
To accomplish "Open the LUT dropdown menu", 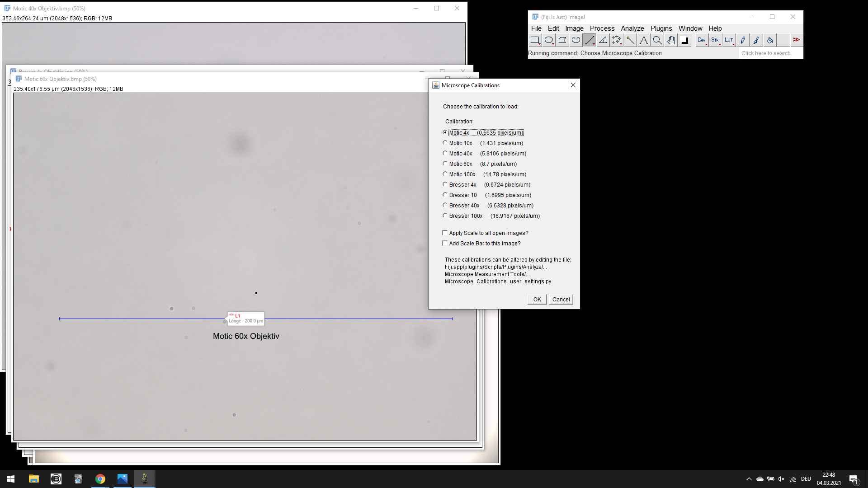I will click(x=729, y=40).
